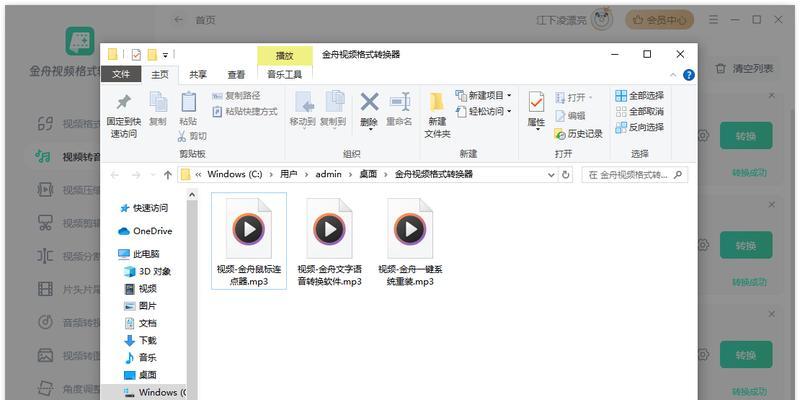Click the topmost 转换 button in converter window

pos(746,136)
